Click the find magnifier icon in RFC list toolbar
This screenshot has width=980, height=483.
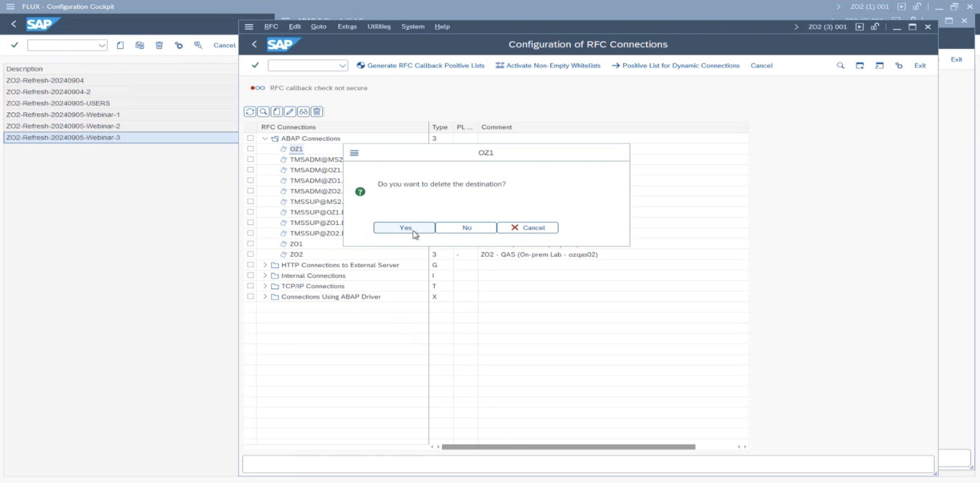coord(264,112)
